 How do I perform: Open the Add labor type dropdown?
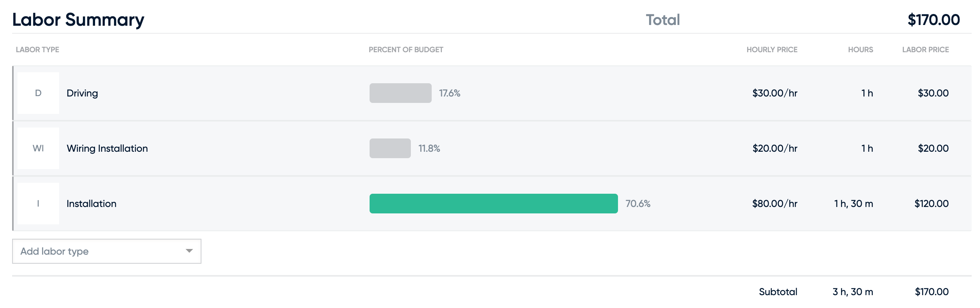pos(106,251)
